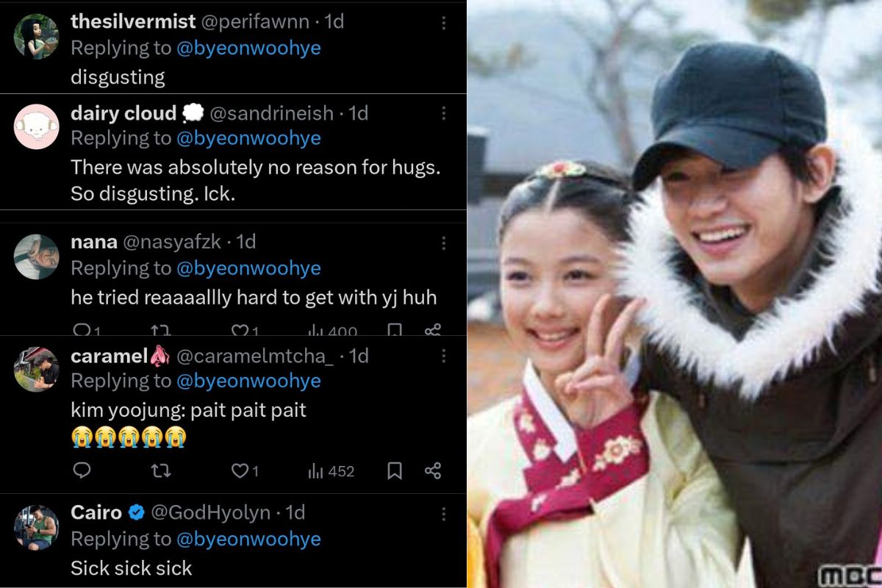Open Cairo's profile avatar
The height and width of the screenshot is (588, 882).
(36, 527)
